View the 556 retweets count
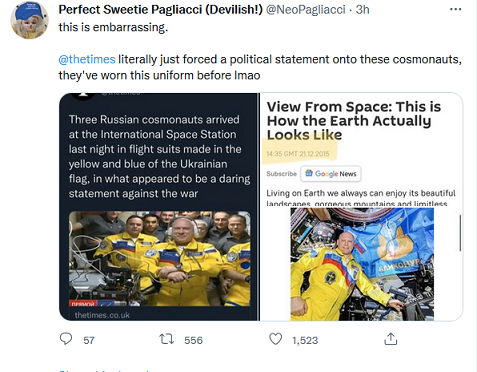 [193, 340]
